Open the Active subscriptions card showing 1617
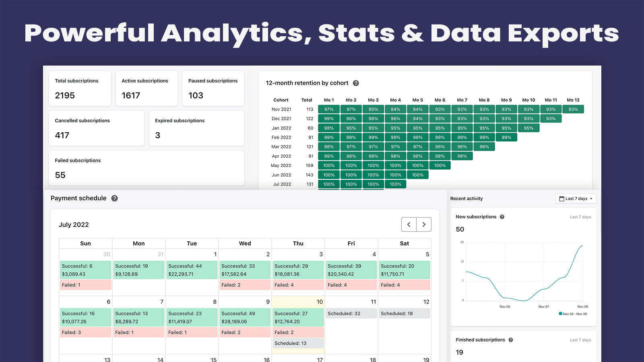 (x=147, y=88)
